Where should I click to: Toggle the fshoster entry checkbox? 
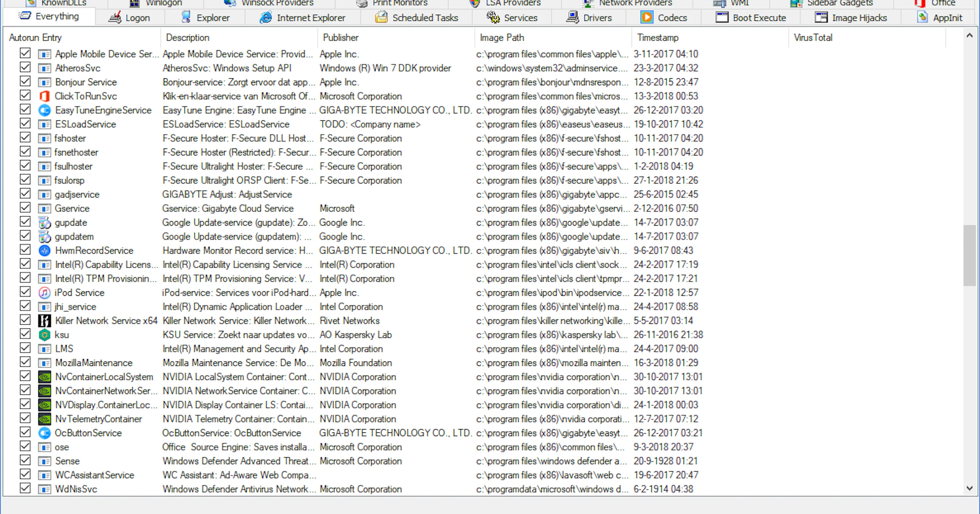point(25,137)
